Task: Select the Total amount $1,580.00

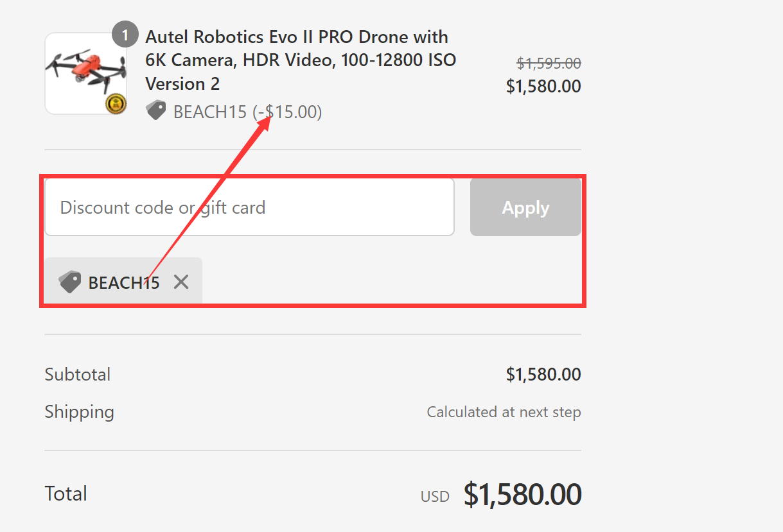Action: point(522,493)
